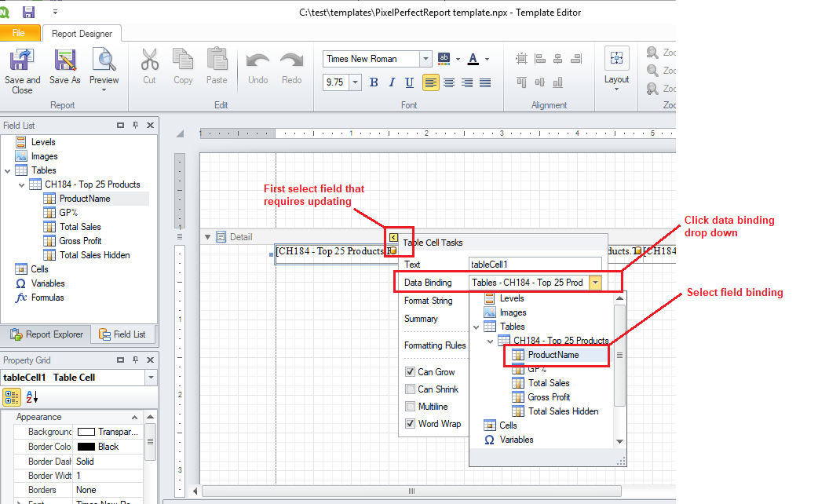Open the font size dropdown

(x=356, y=82)
